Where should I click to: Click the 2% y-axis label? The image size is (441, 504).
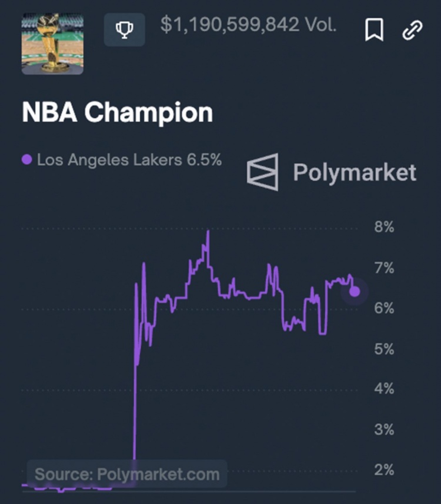coord(384,470)
